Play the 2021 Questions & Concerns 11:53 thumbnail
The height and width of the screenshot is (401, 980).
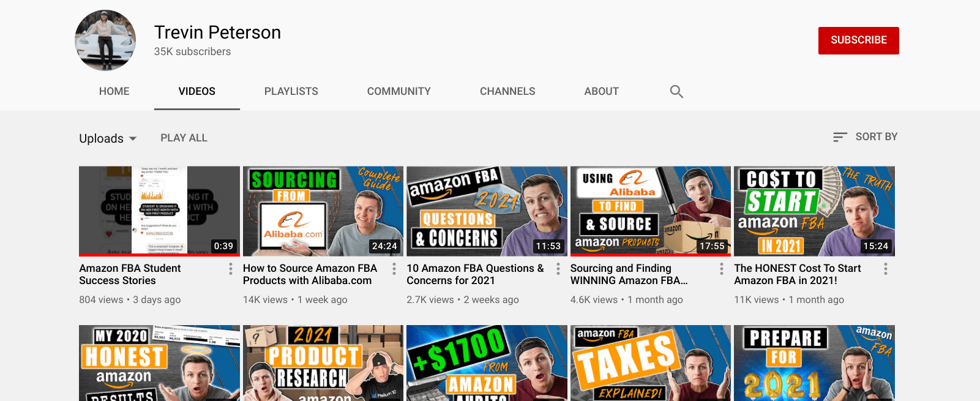click(487, 211)
